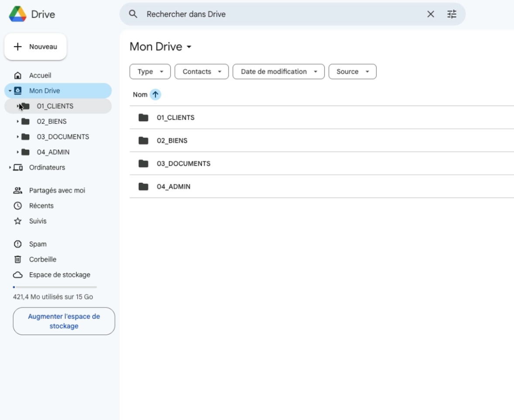Open advanced search filter options icon
Viewport: 514px width, 420px height.
click(x=452, y=14)
